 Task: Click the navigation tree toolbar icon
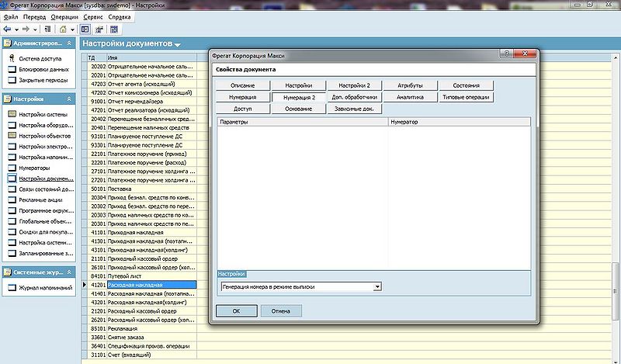click(x=47, y=29)
